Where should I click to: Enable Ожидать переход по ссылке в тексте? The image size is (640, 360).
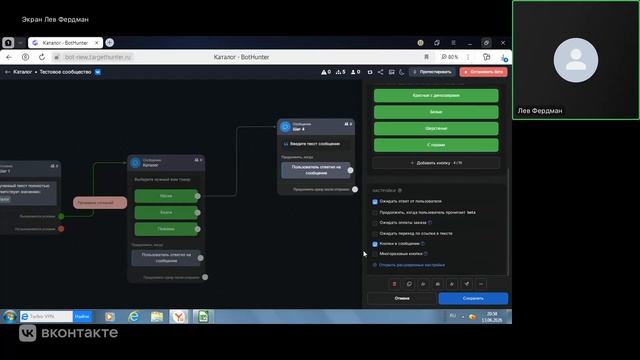tap(375, 233)
